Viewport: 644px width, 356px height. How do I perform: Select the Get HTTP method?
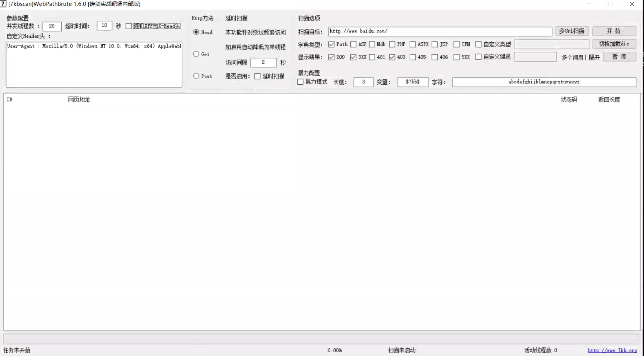coord(196,54)
